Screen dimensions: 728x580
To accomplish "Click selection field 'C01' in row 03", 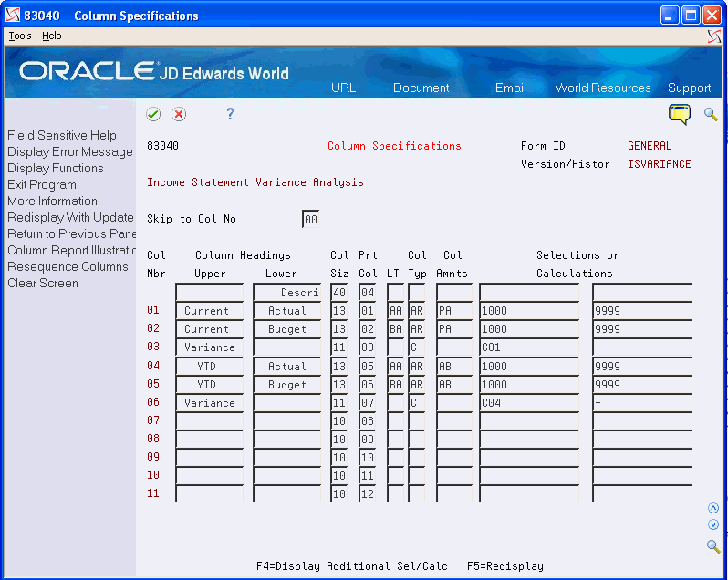I will pos(529,347).
